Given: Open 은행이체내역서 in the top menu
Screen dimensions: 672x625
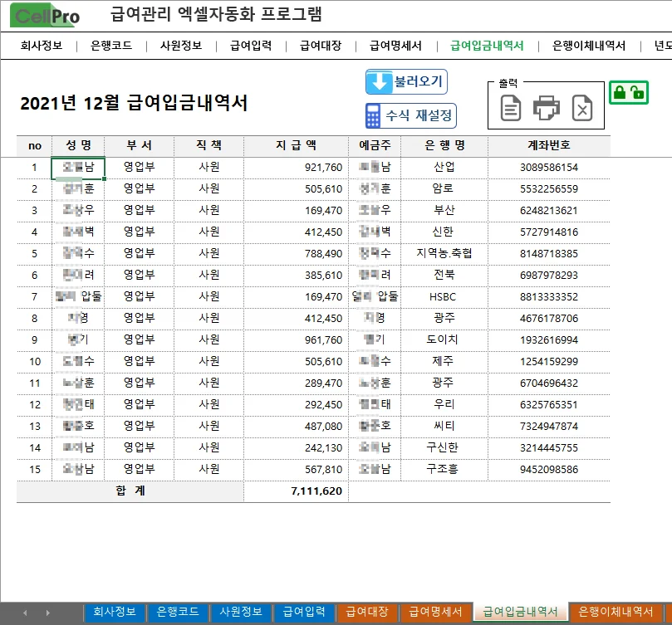Looking at the screenshot, I should tap(589, 46).
